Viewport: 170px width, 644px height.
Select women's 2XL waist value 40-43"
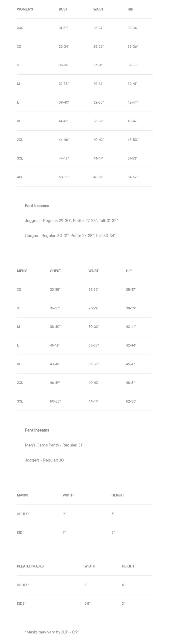click(99, 140)
